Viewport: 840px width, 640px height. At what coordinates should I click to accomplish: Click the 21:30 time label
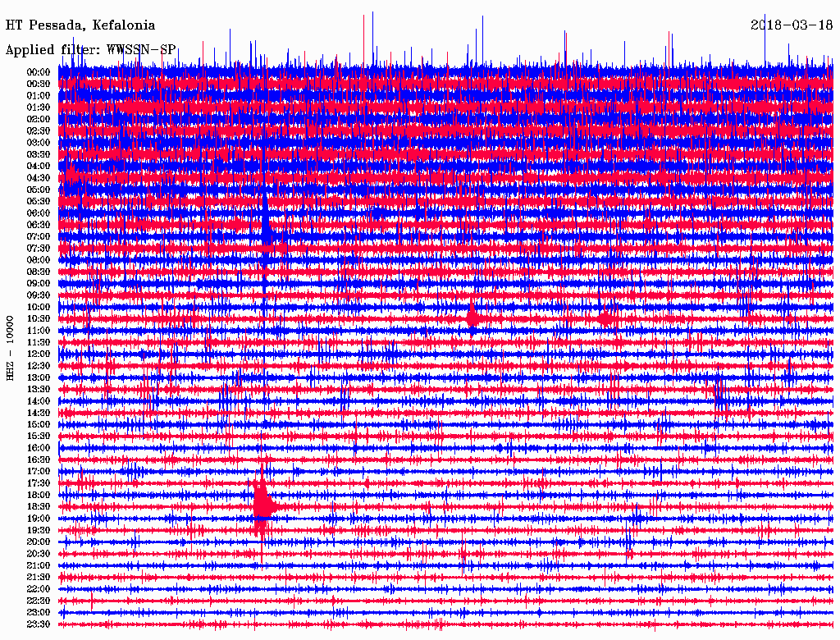click(39, 577)
